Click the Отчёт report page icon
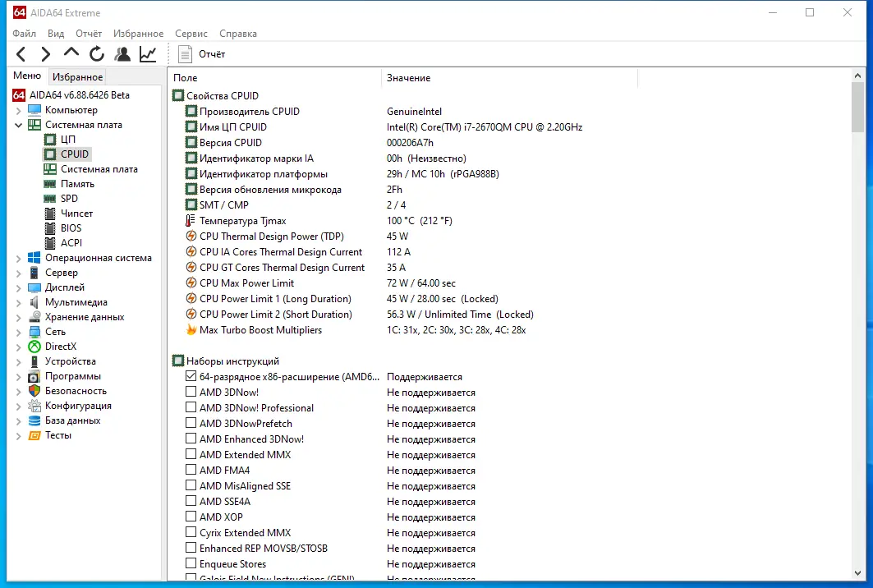The height and width of the screenshot is (588, 873). 186,54
